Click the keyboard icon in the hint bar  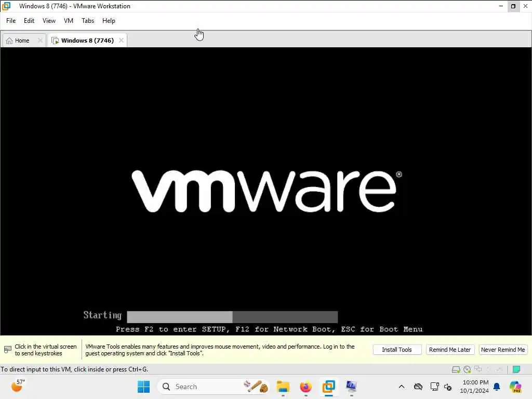pyautogui.click(x=7, y=350)
